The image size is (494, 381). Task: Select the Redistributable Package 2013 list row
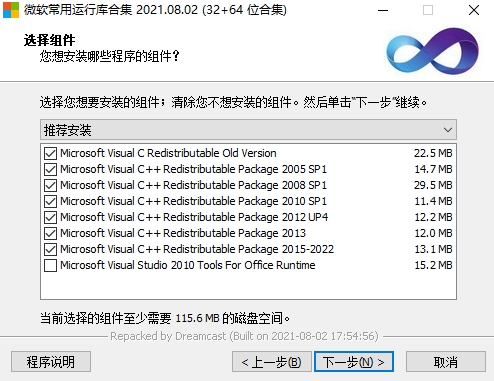pos(248,233)
